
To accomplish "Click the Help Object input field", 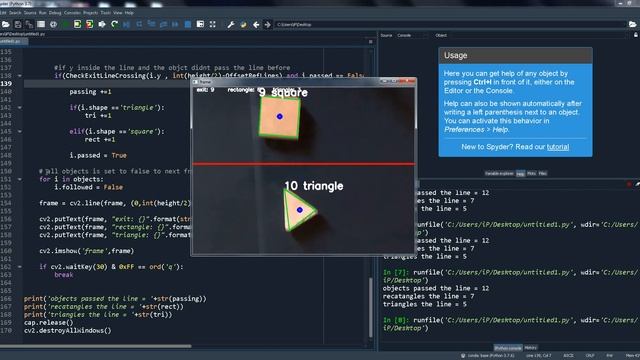I will [x=539, y=36].
